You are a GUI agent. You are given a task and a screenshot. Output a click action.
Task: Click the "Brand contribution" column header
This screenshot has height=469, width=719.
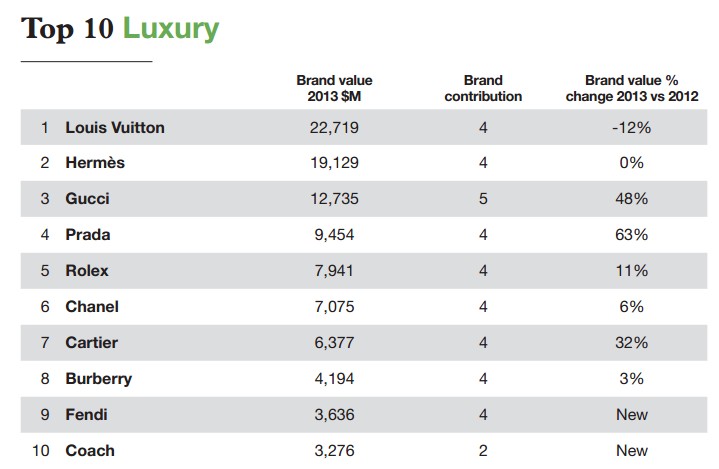click(484, 88)
